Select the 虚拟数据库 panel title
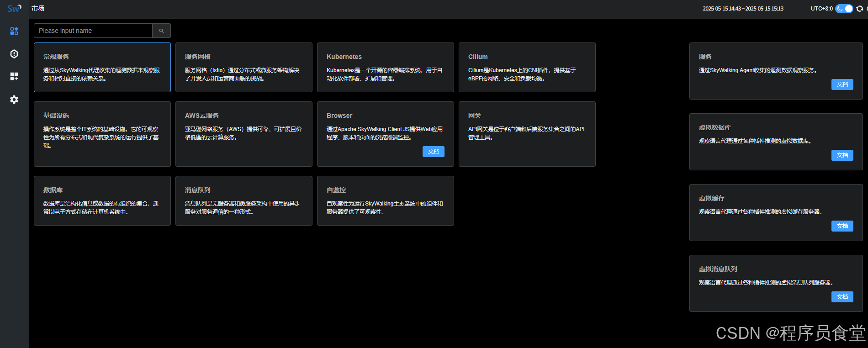The width and height of the screenshot is (868, 348). click(715, 127)
